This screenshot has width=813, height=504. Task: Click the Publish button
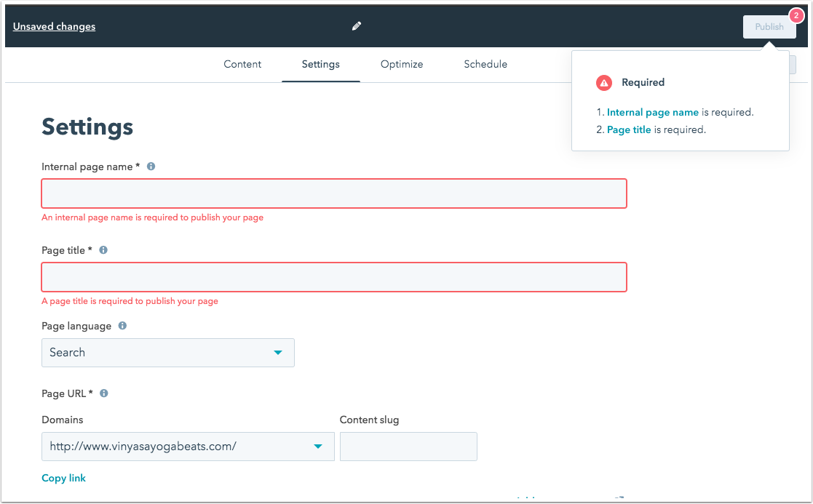(x=769, y=27)
